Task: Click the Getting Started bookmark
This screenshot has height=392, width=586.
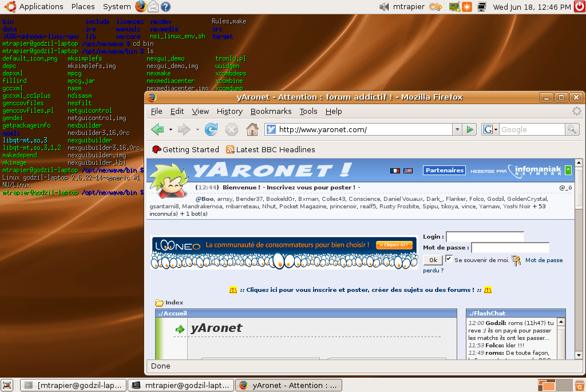Action: 186,149
